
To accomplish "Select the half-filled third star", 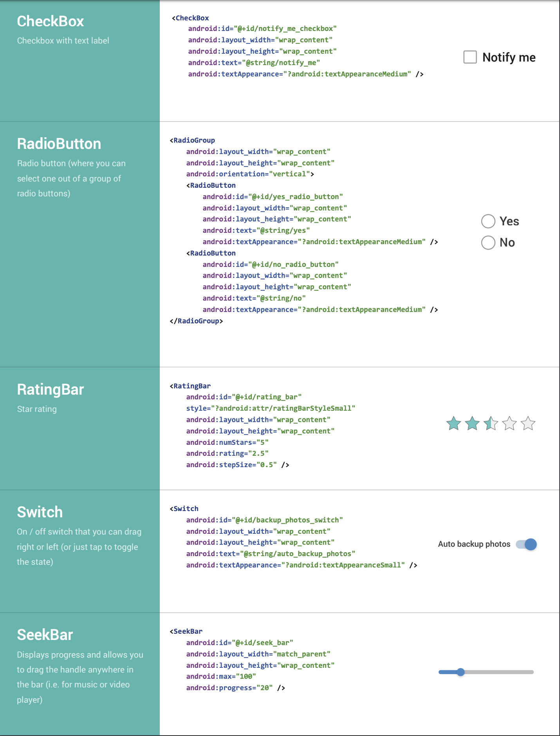I will 491,424.
